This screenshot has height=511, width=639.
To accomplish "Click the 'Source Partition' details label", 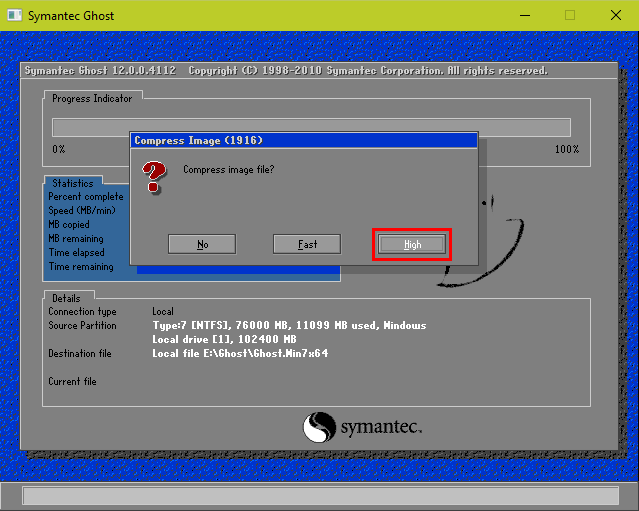I will [x=82, y=326].
